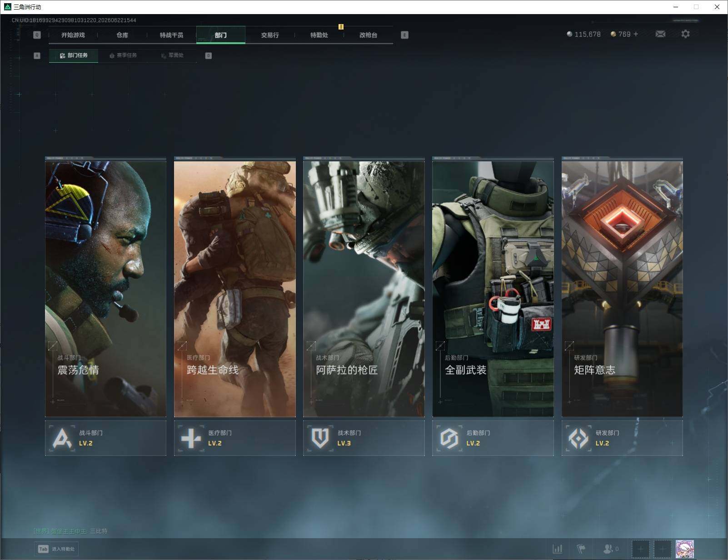728x560 pixels.
Task: Click the 军需处 icon
Action: click(x=164, y=55)
